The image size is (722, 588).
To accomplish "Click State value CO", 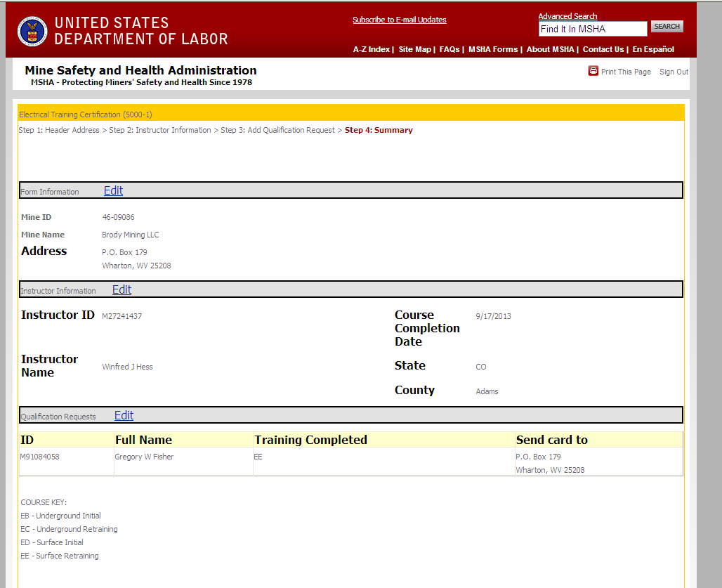I will [480, 367].
